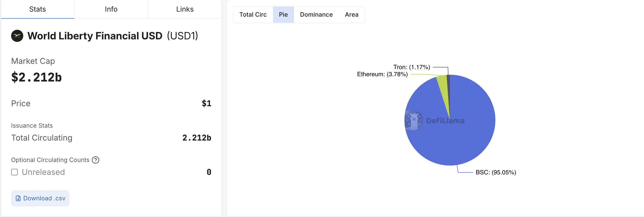Click the World Liberty Financial USD logo icon
Viewport: 644px width, 217px height.
pos(17,36)
